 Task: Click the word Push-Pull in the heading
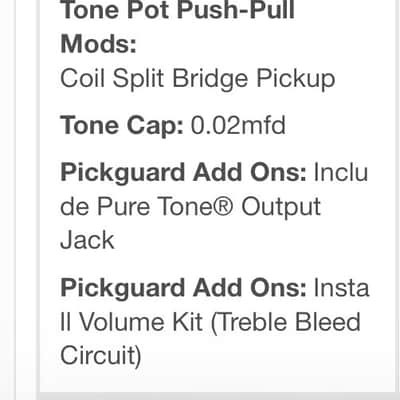pyautogui.click(x=236, y=11)
